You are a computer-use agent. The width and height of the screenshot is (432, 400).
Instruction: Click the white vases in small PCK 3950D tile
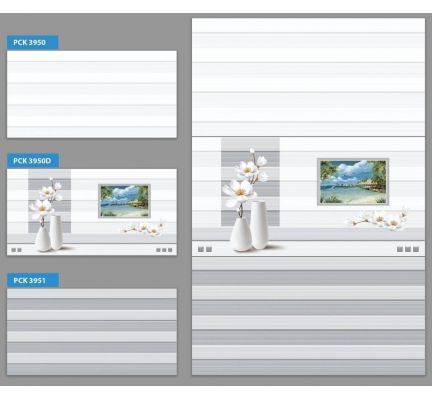point(49,233)
